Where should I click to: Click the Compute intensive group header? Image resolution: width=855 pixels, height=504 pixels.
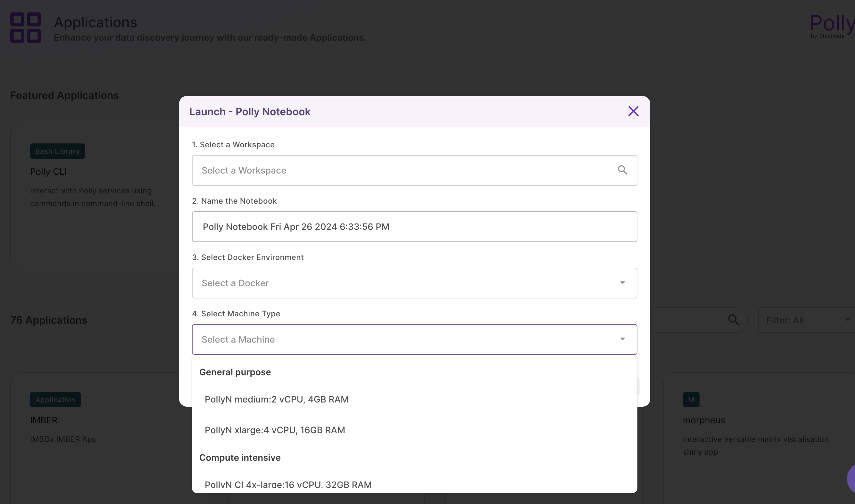240,458
